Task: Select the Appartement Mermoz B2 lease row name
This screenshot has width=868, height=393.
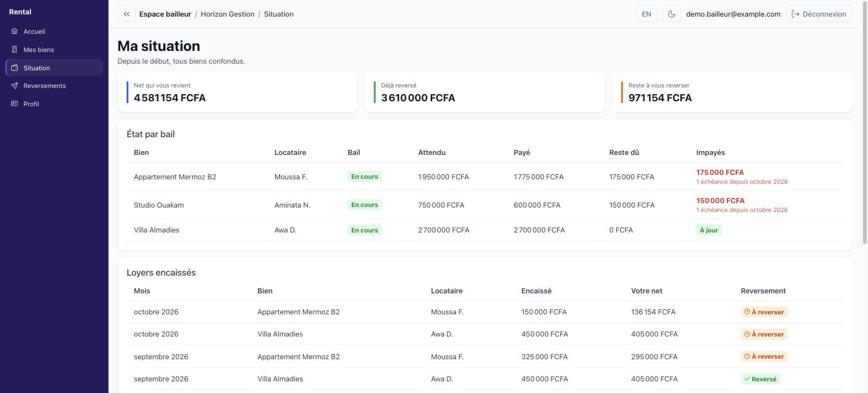Action: click(175, 177)
